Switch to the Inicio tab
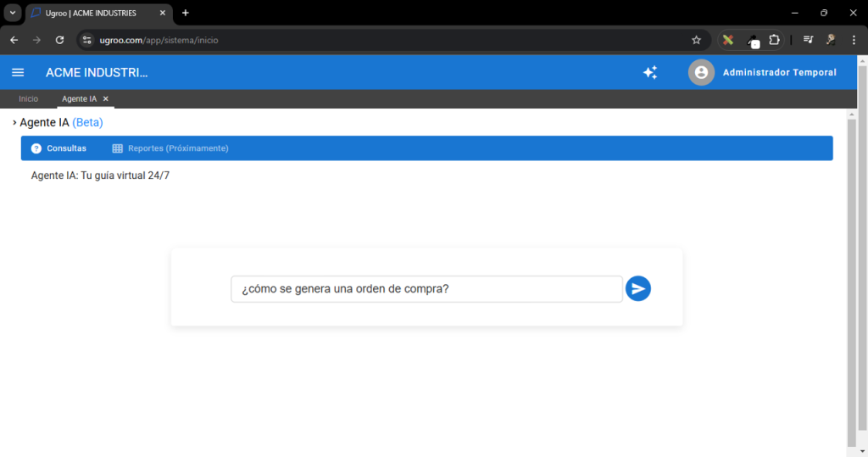The image size is (868, 457). coord(28,99)
